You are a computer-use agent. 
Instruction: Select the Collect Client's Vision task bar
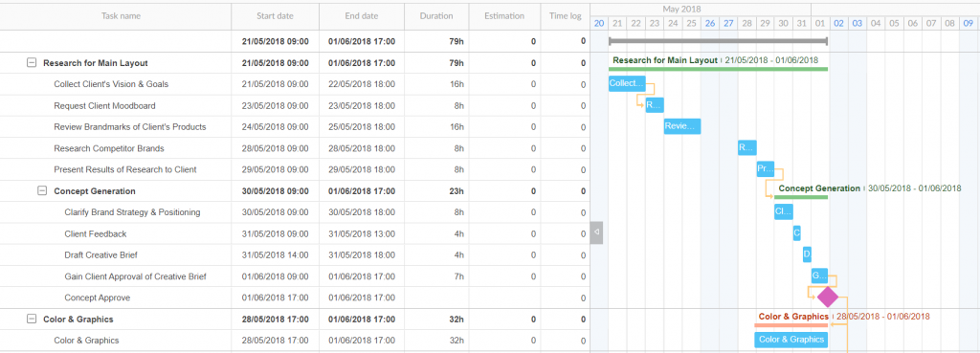pyautogui.click(x=627, y=83)
